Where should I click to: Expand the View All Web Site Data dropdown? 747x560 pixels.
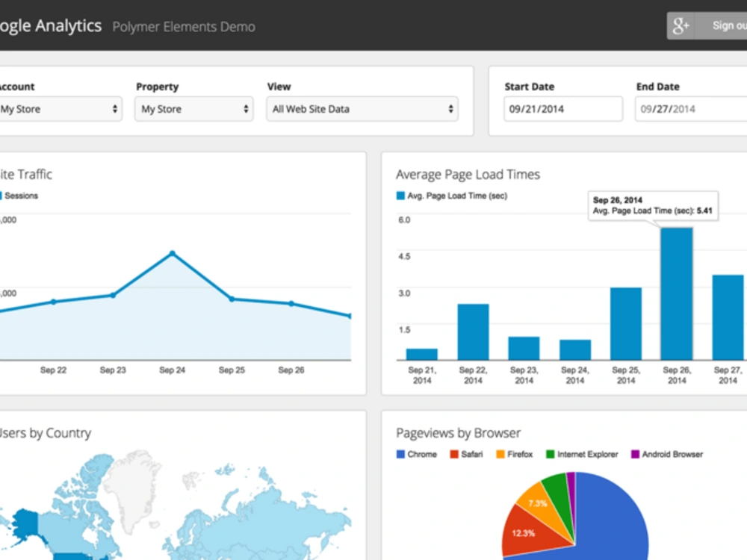click(362, 109)
